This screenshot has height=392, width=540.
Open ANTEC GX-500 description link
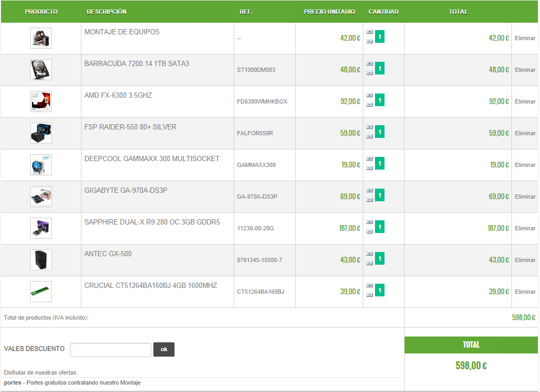click(x=108, y=254)
